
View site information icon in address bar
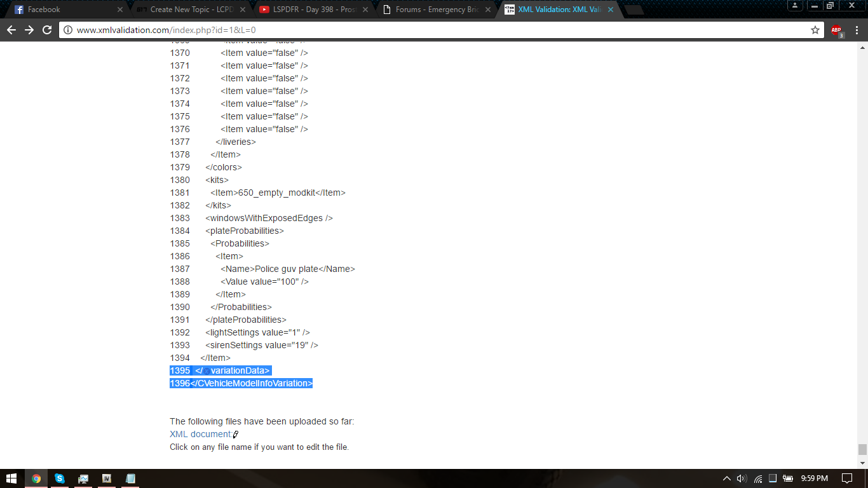(69, 30)
